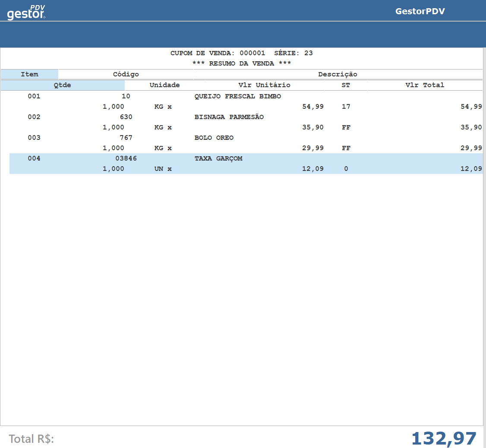This screenshot has width=486, height=448.
Task: Click item code 03846
Action: click(126, 158)
